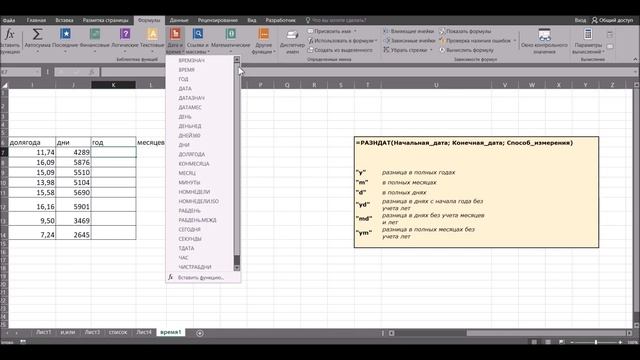Click the zoom in plus button
Image resolution: width=640 pixels, height=360 pixels.
point(620,342)
